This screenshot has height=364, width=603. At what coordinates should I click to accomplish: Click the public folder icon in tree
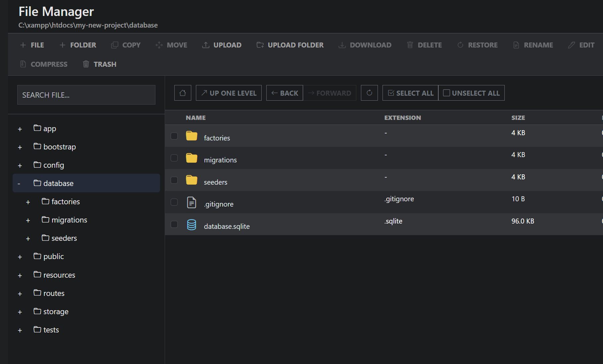pos(38,256)
